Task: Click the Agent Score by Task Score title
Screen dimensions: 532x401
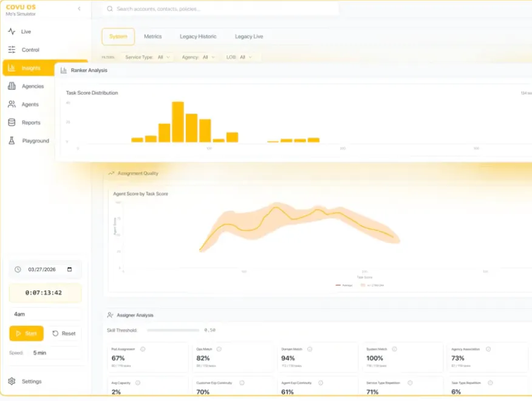Action: (x=140, y=194)
